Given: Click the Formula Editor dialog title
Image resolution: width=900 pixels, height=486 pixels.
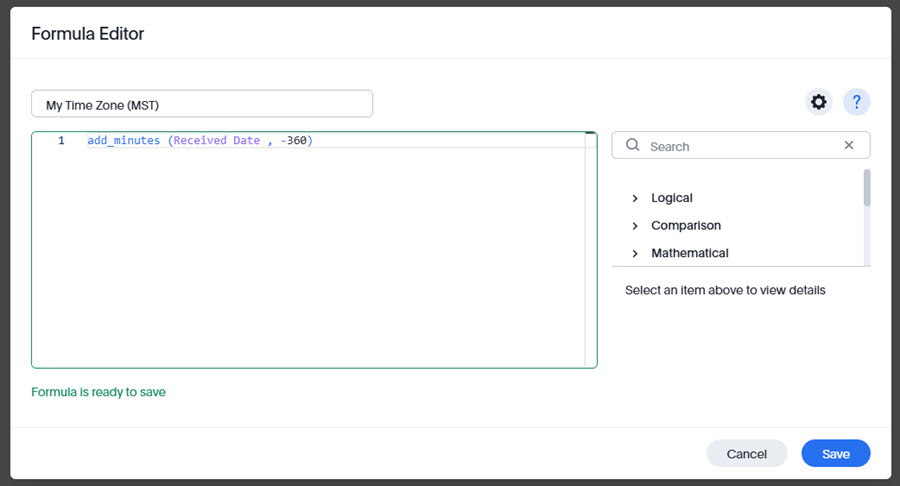Looking at the screenshot, I should pyautogui.click(x=88, y=34).
